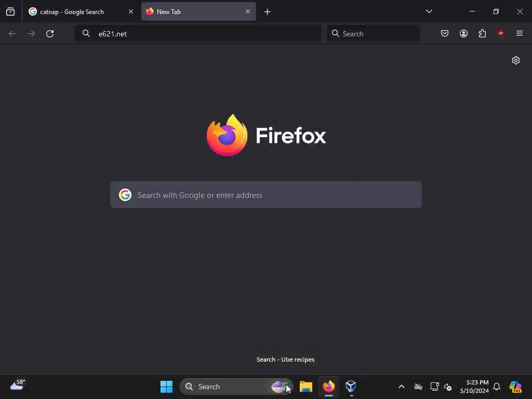Open the notifications bell icon

[x=497, y=387]
